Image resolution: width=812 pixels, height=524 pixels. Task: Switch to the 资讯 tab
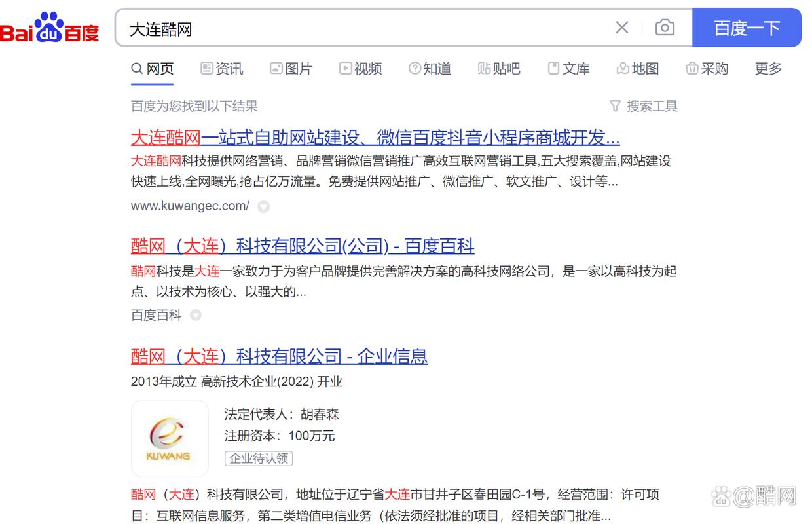[x=221, y=69]
